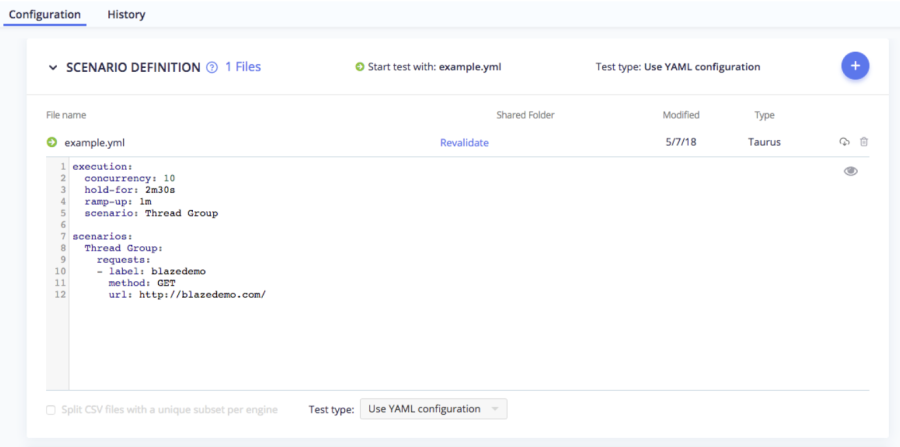Select the example.yml file name
Viewport: 900px width, 447px height.
(x=95, y=143)
